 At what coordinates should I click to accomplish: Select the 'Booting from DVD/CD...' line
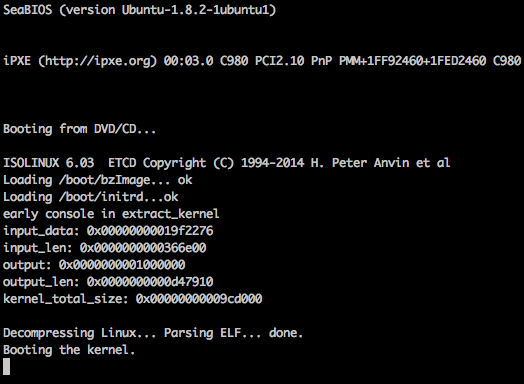tap(80, 129)
